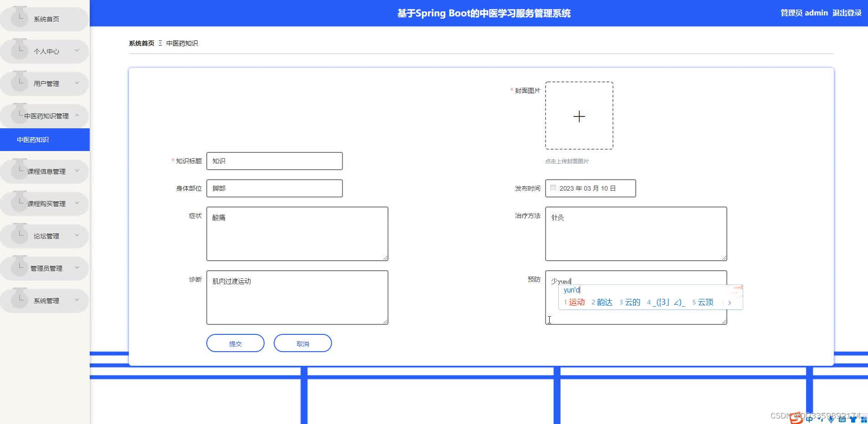Click the Sogou punctuation mode icon

point(821,419)
